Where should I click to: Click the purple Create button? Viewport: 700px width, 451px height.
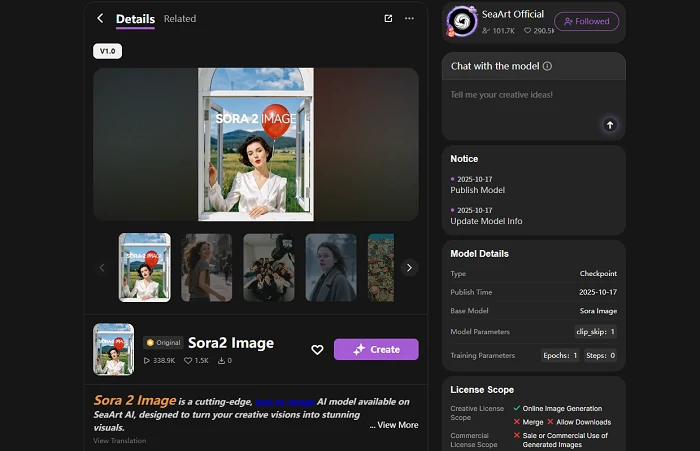point(376,350)
